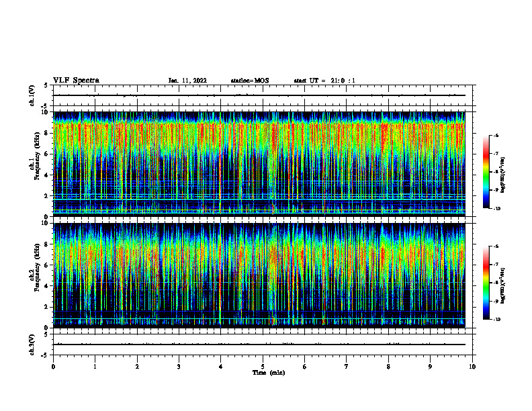Click the '8' tick on time axis

coord(388,367)
